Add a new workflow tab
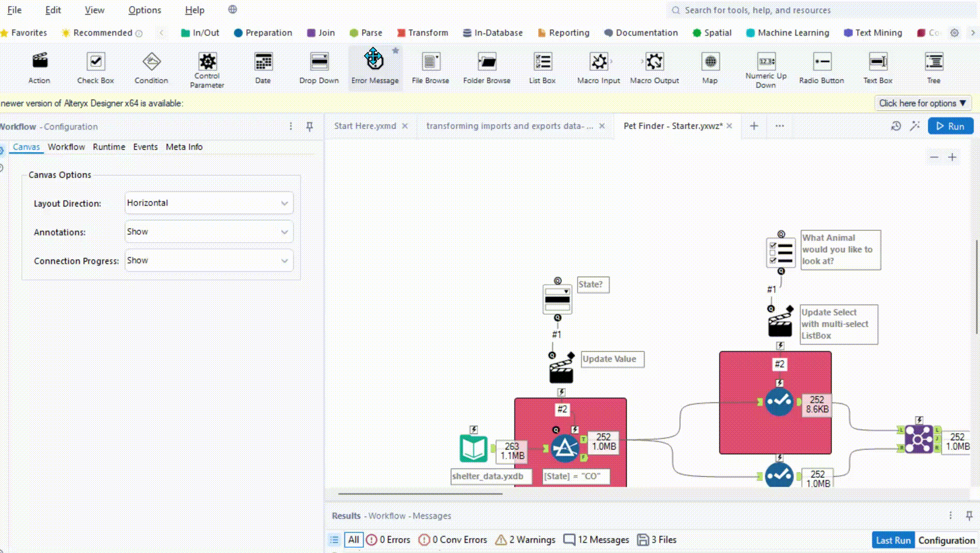This screenshot has width=980, height=553. 754,126
